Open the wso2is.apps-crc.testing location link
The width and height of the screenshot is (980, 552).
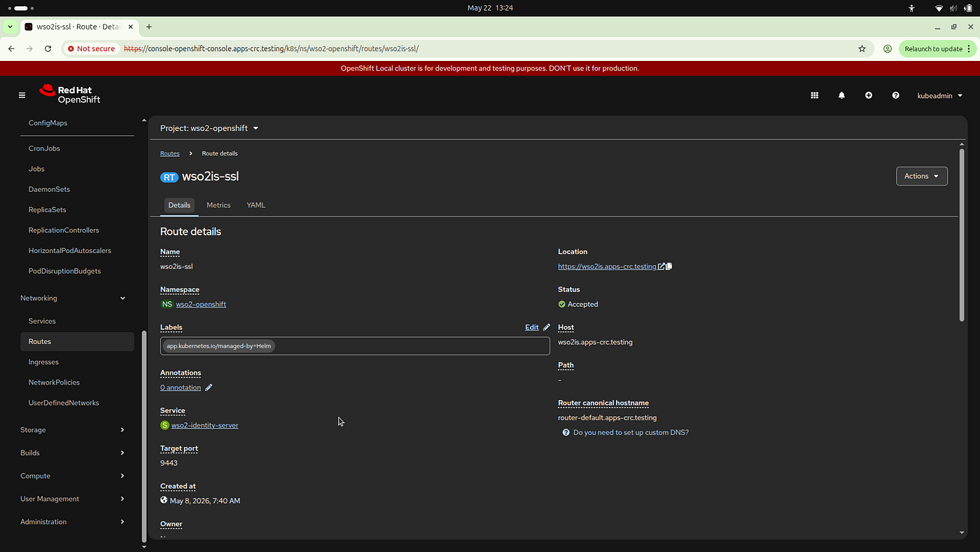click(x=607, y=266)
